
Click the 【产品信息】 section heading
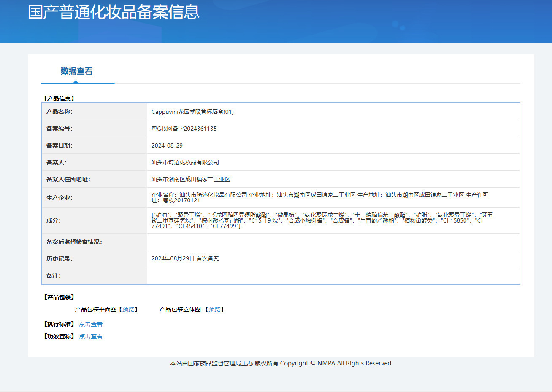pos(59,99)
